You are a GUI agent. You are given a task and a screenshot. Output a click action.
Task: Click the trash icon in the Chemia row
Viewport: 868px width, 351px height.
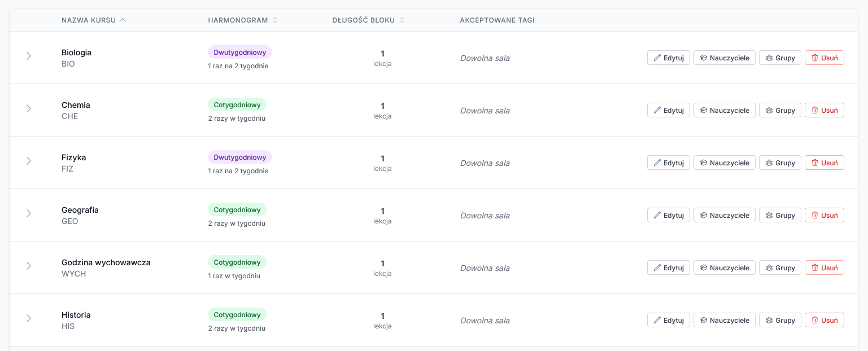click(x=814, y=111)
